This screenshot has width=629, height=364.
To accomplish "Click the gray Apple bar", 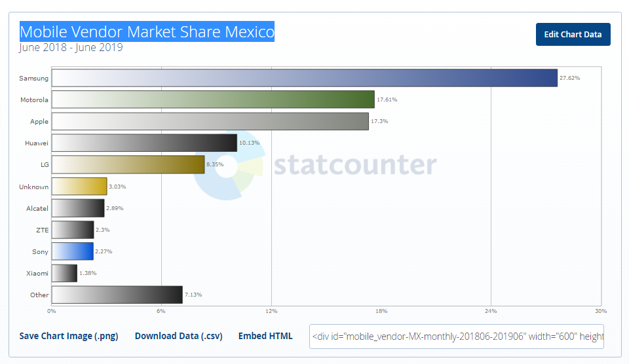I will pyautogui.click(x=210, y=121).
